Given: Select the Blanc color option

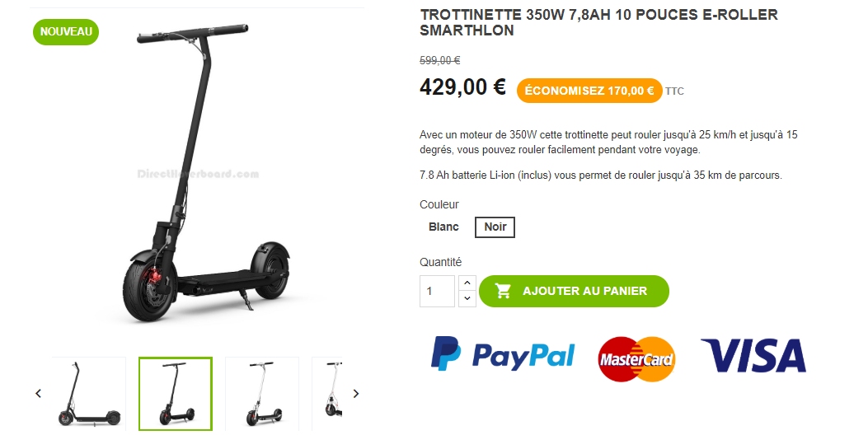Looking at the screenshot, I should [443, 227].
